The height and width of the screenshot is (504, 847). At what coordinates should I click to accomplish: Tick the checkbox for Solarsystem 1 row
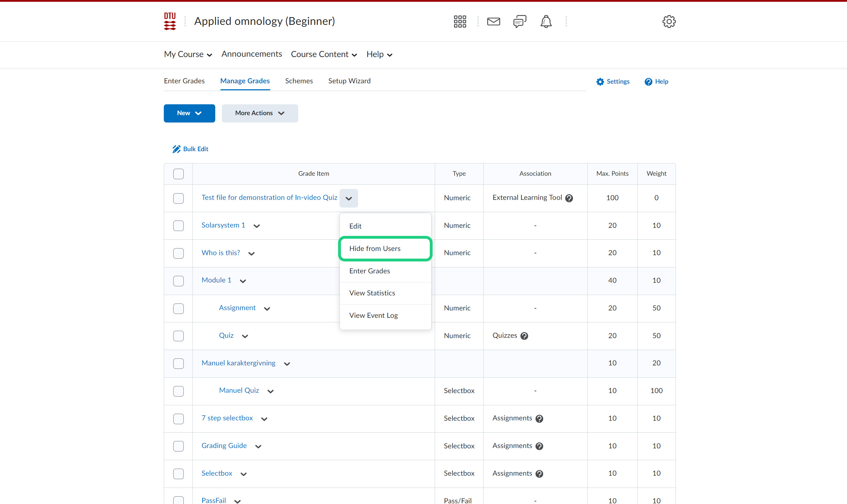pos(178,226)
